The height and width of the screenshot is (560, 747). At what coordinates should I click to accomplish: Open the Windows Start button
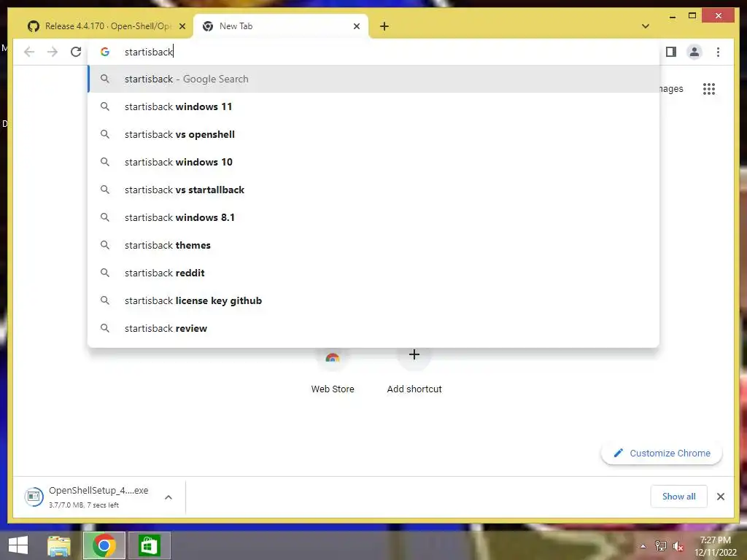18,545
